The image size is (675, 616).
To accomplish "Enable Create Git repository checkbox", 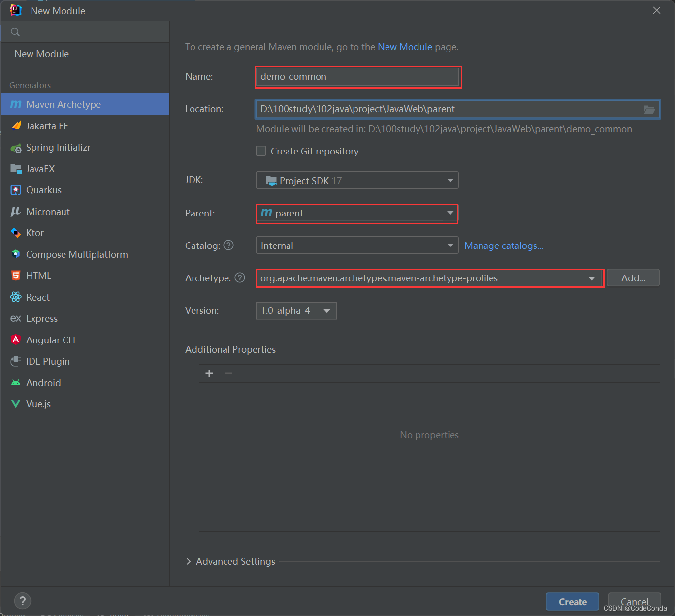I will pos(261,151).
